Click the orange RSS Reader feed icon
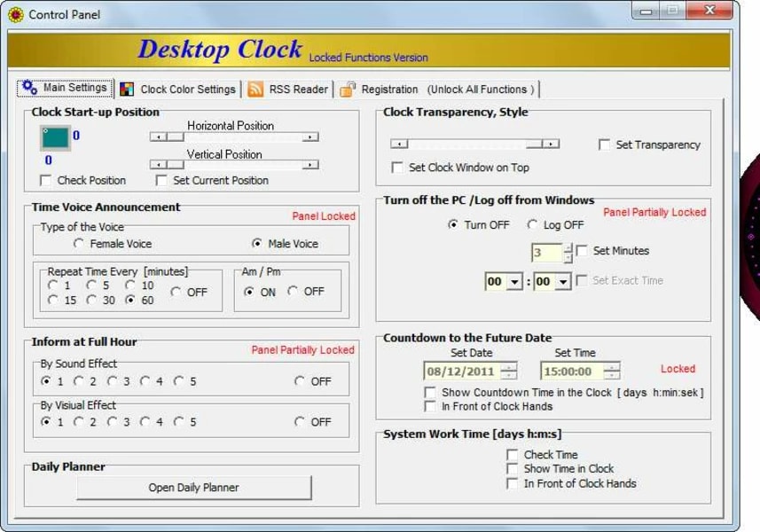 click(x=255, y=90)
